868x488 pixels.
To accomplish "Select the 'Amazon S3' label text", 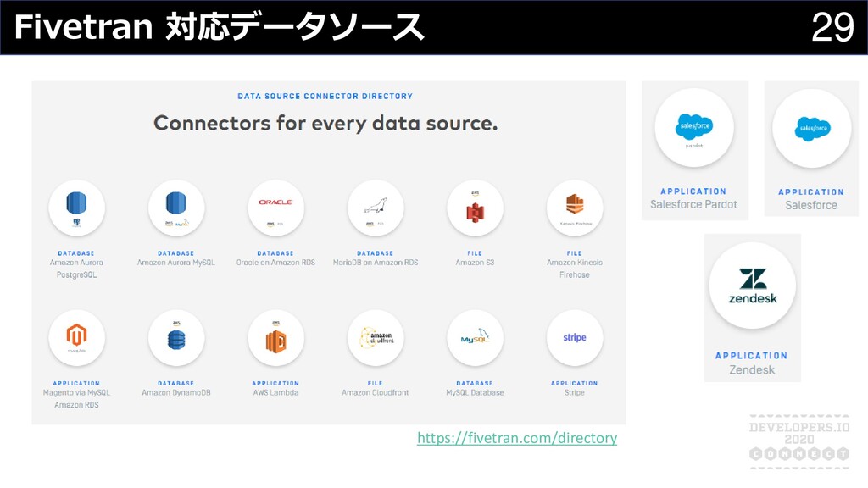I will (x=475, y=263).
